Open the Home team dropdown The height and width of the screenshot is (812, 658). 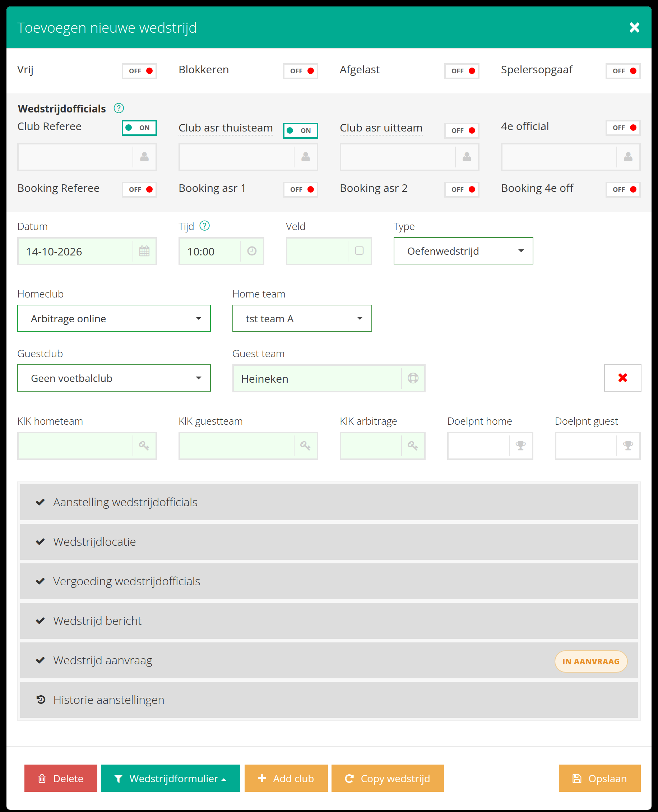click(x=302, y=318)
